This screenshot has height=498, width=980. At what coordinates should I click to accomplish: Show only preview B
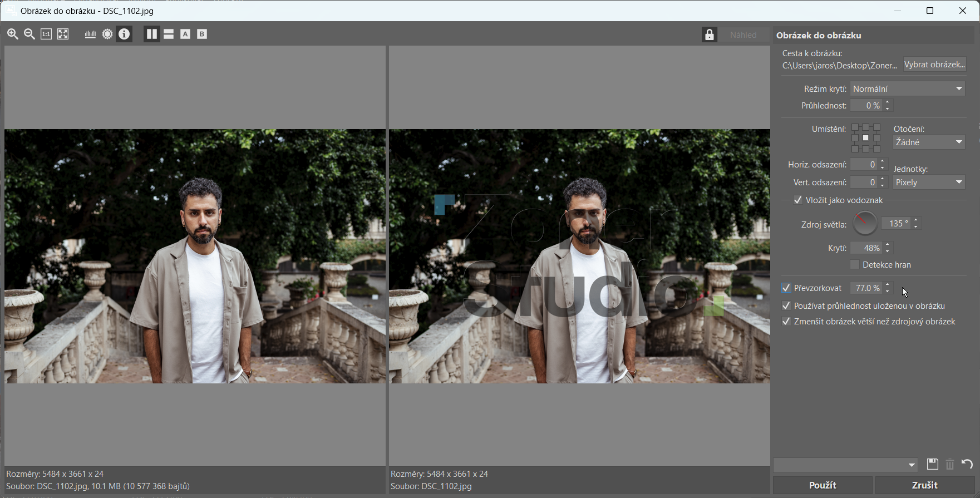[202, 34]
